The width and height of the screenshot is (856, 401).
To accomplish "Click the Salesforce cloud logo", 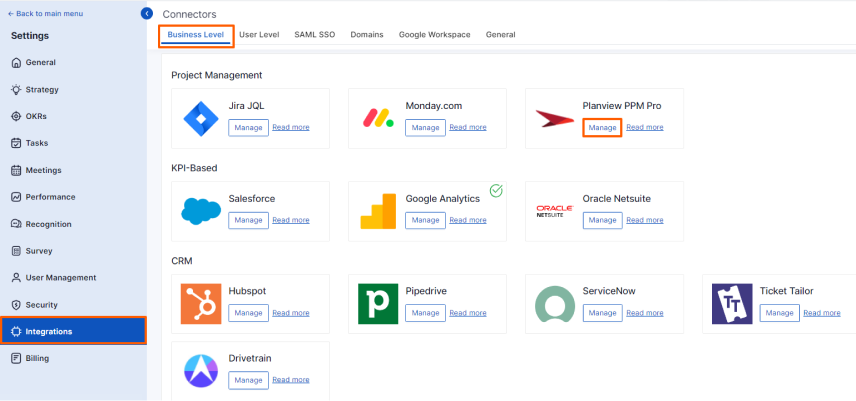I will pyautogui.click(x=201, y=211).
